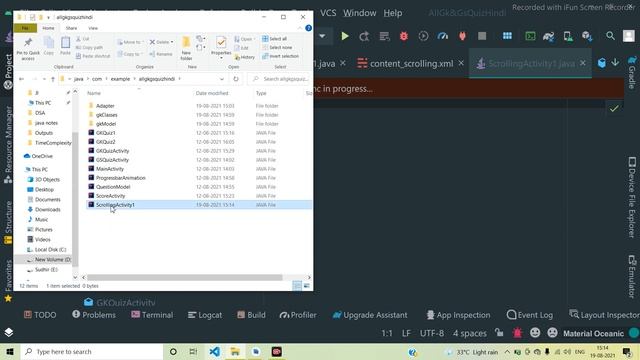Viewport: 640px width, 360px height.
Task: Open the Favorites side panel
Action: (x=8, y=281)
